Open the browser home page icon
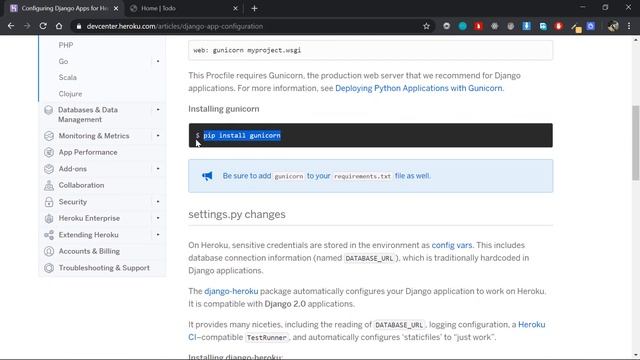Image resolution: width=640 pixels, height=360 pixels. (59, 26)
